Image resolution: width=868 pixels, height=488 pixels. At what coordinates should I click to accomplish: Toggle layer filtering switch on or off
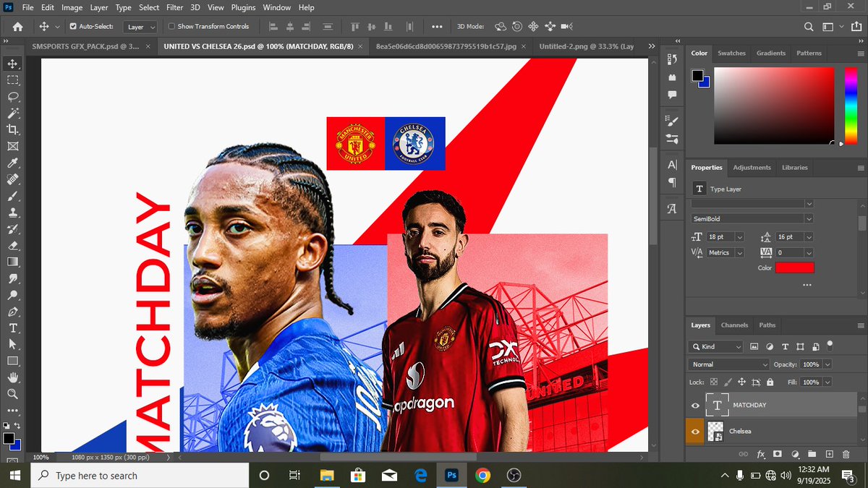click(x=830, y=345)
